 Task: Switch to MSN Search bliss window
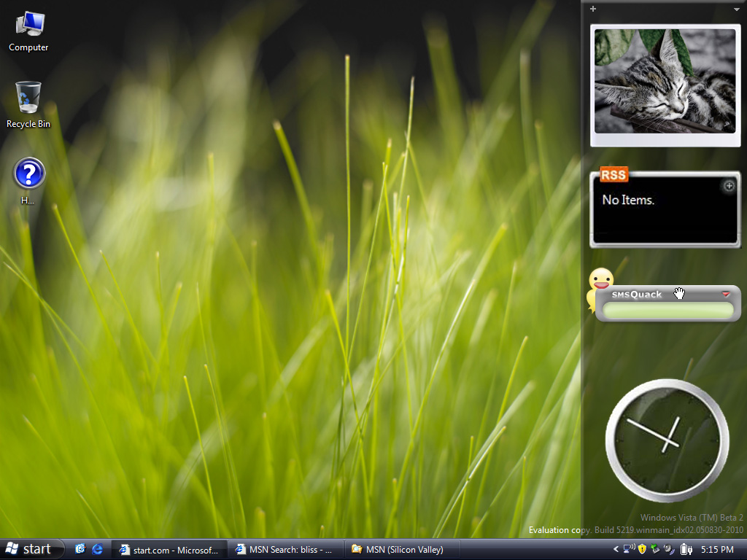coord(285,549)
